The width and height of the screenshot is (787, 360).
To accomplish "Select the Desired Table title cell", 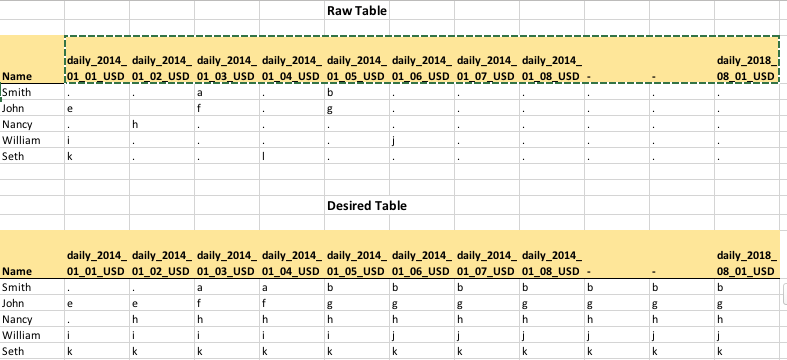I will 367,205.
